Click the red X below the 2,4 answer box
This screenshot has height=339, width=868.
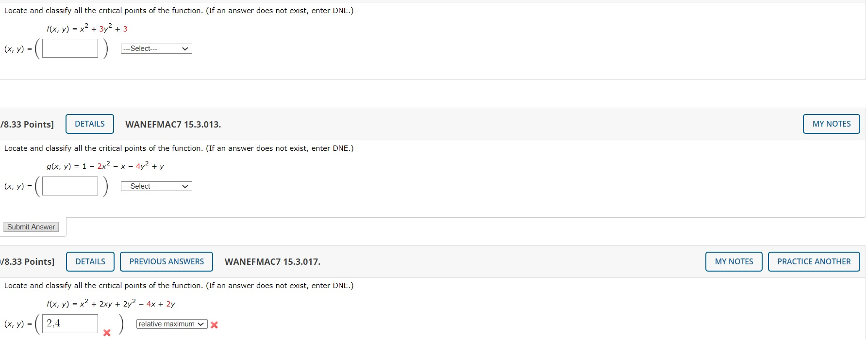pyautogui.click(x=106, y=333)
